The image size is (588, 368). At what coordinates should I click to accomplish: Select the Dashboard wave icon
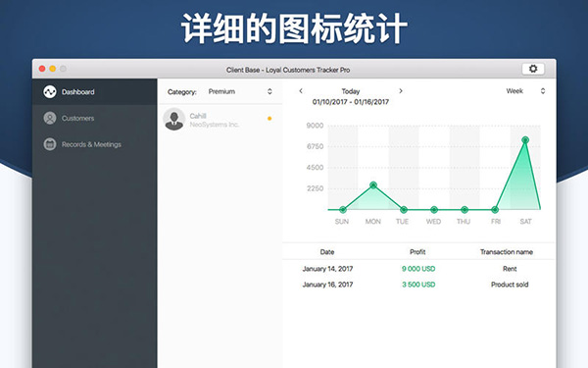tap(50, 91)
